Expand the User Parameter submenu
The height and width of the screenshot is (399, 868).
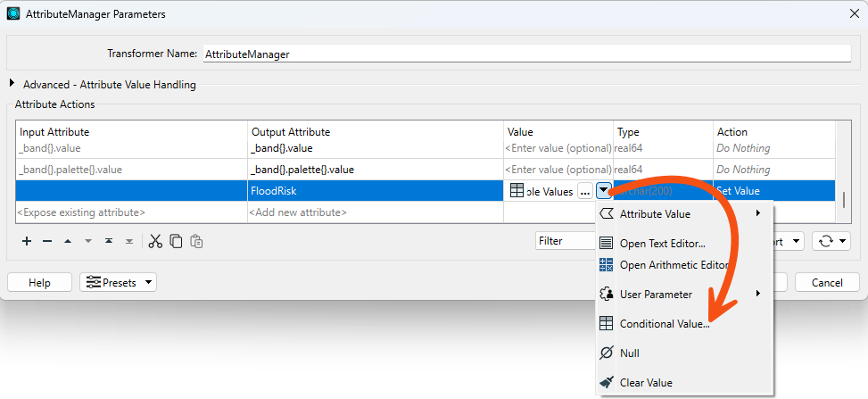[684, 295]
